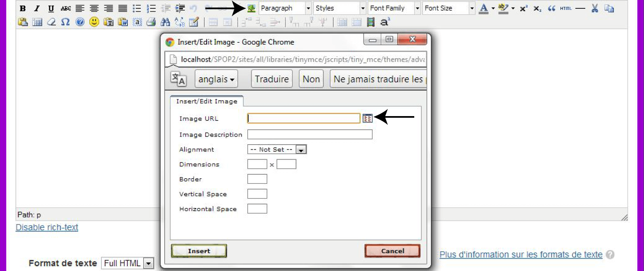The width and height of the screenshot is (644, 271).
Task: Open the emoticons smiley picker
Action: [94, 22]
